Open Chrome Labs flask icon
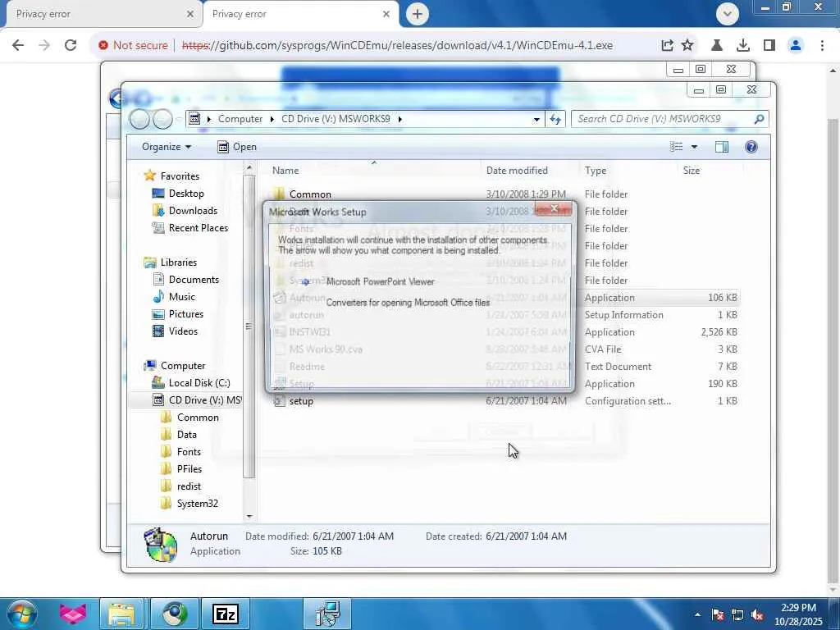The width and height of the screenshot is (840, 630). [x=717, y=46]
